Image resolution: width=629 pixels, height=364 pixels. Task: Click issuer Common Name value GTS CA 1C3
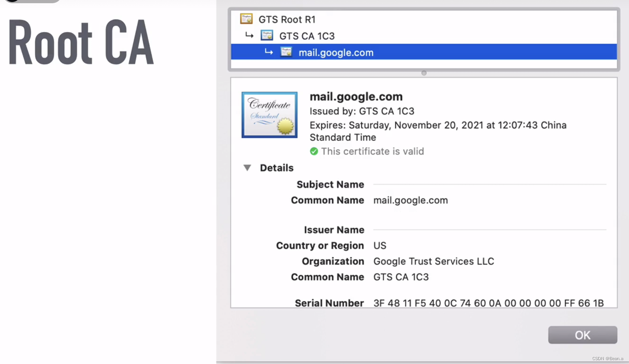[401, 277]
